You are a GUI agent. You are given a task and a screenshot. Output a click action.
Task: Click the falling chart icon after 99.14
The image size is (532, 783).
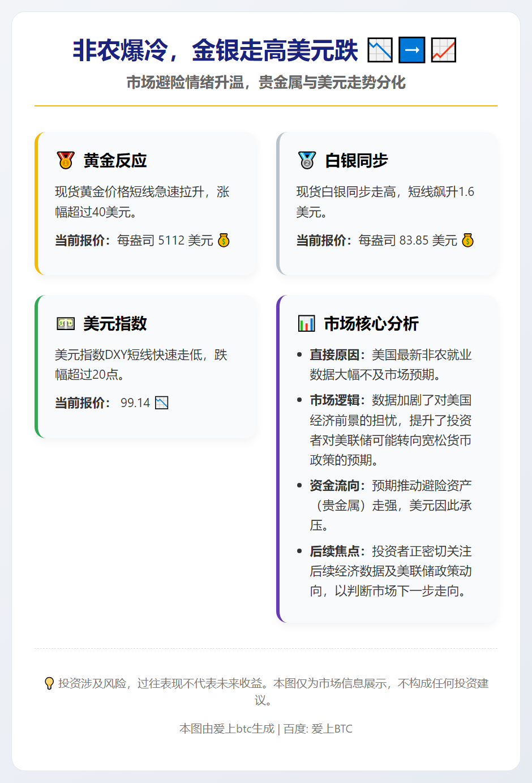click(162, 403)
